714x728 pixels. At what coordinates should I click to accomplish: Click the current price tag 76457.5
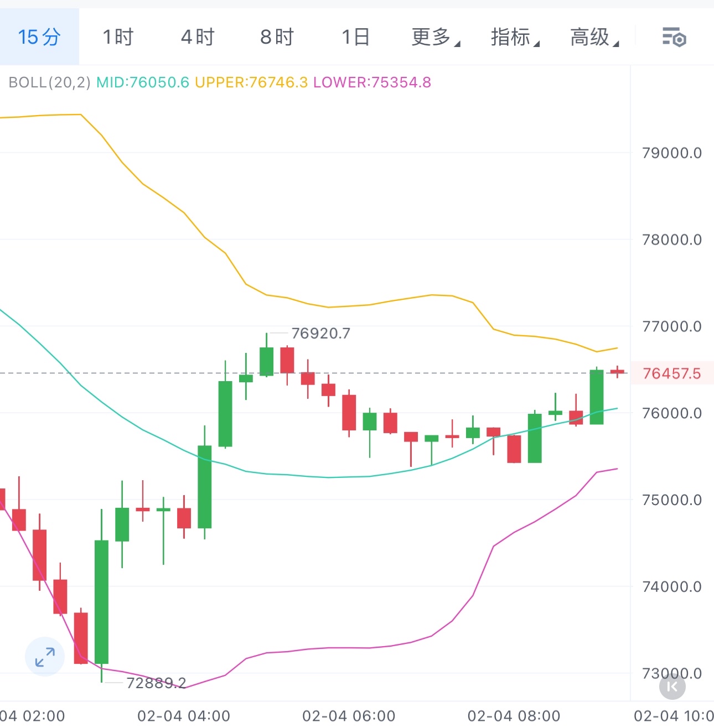pos(671,373)
